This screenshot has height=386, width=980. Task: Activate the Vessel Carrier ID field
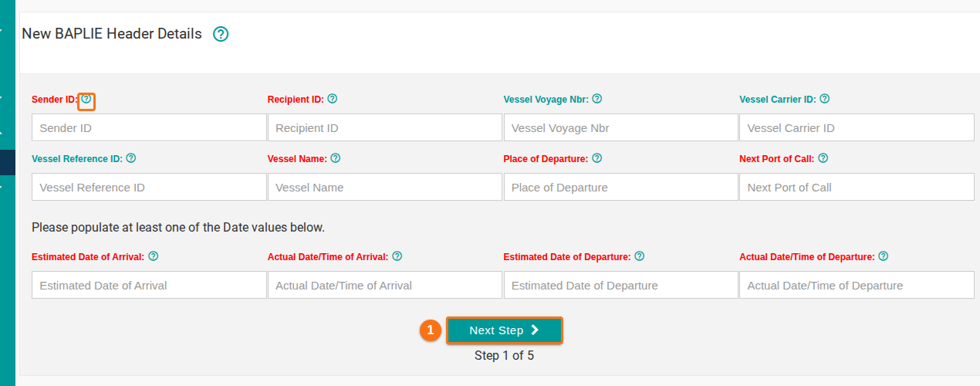(857, 127)
